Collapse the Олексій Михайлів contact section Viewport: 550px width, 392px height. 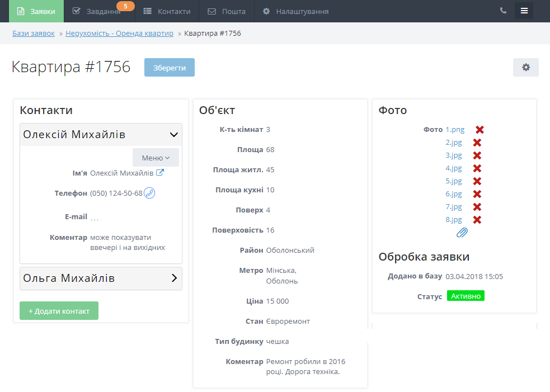point(173,135)
